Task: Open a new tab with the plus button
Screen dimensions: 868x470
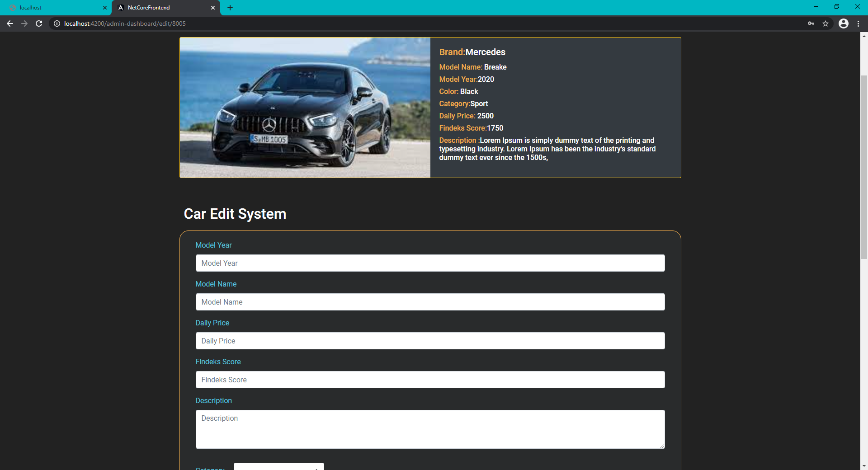Action: point(230,8)
